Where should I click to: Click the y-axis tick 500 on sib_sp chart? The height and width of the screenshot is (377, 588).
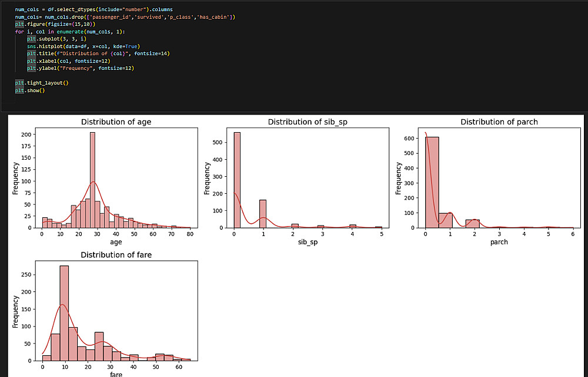[x=218, y=142]
